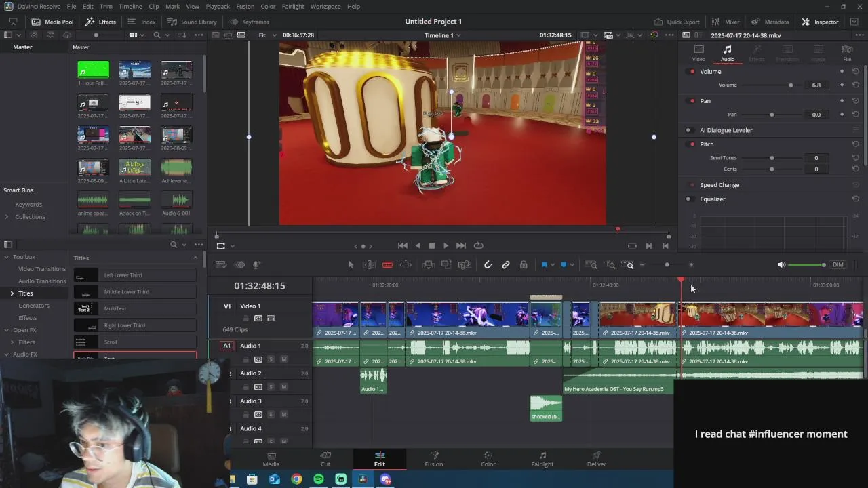
Task: Click the timeline zoom-out minus button
Action: pyautogui.click(x=642, y=265)
